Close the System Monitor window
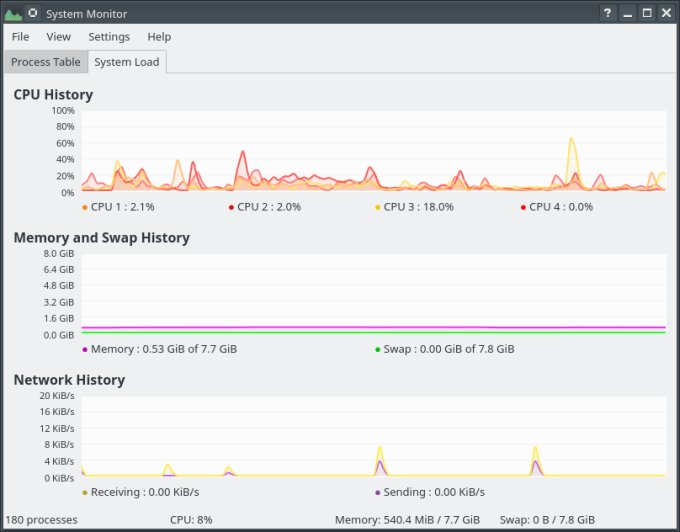This screenshot has width=680, height=532. point(666,13)
